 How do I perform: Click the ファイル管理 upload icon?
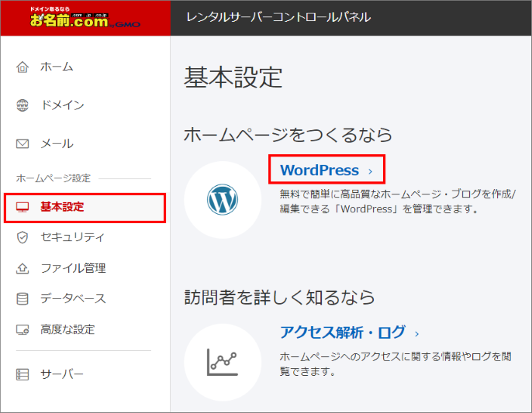[22, 268]
